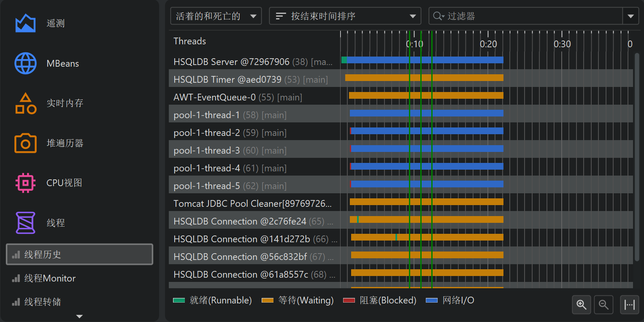Switch to the 线程Monitor view

click(50, 279)
